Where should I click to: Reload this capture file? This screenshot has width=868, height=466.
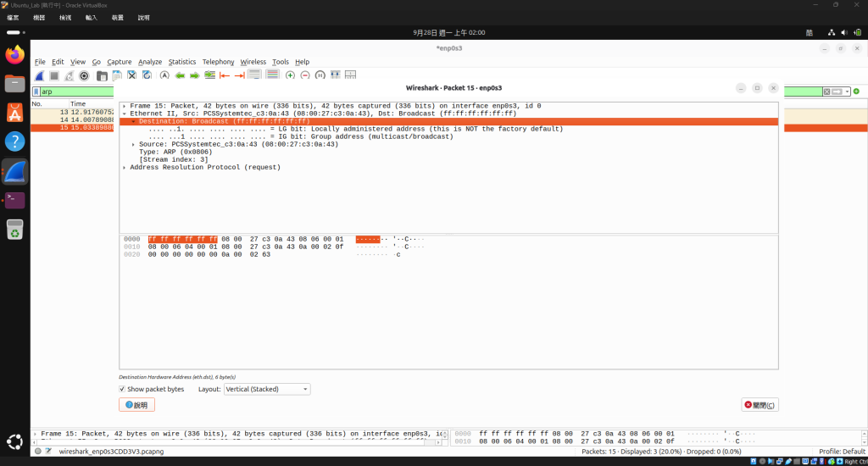[147, 75]
